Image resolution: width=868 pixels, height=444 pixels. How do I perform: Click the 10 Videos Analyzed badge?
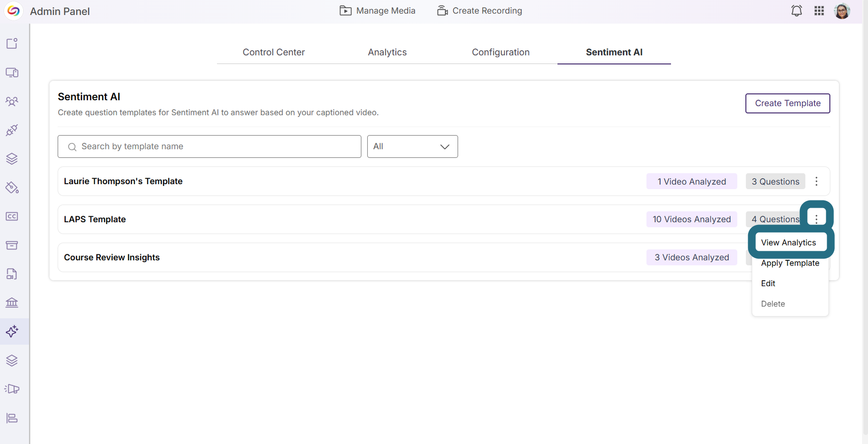[692, 219]
